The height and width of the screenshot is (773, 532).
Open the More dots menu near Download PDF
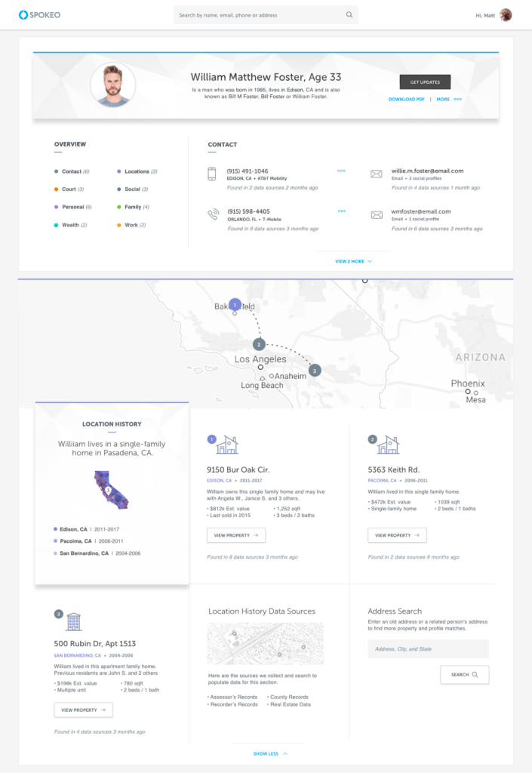(x=457, y=99)
